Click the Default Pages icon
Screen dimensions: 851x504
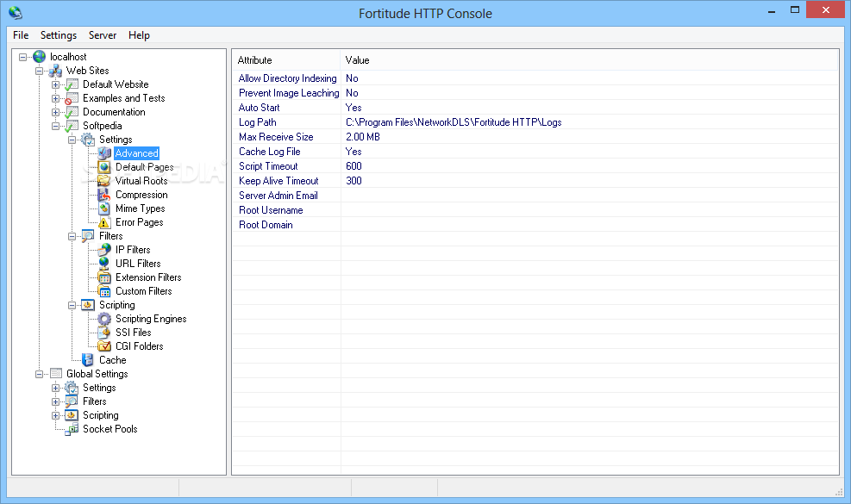(x=104, y=167)
